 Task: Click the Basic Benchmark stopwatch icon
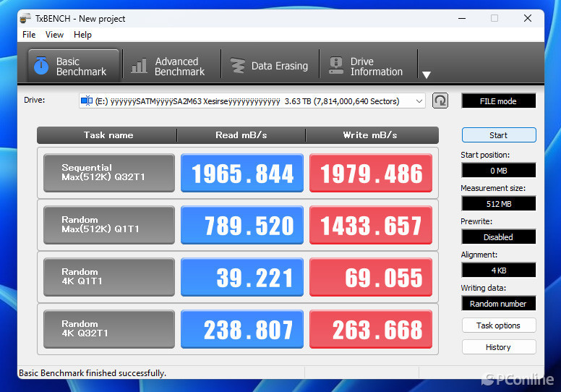tap(41, 66)
